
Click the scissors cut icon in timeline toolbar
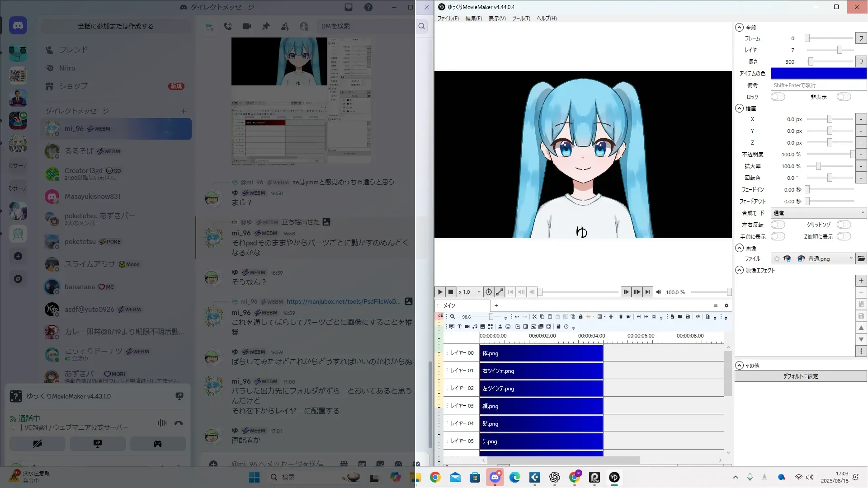coord(534,317)
